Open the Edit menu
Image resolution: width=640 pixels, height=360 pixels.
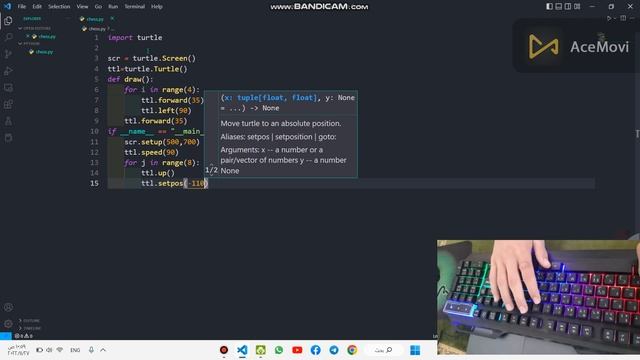(37, 7)
